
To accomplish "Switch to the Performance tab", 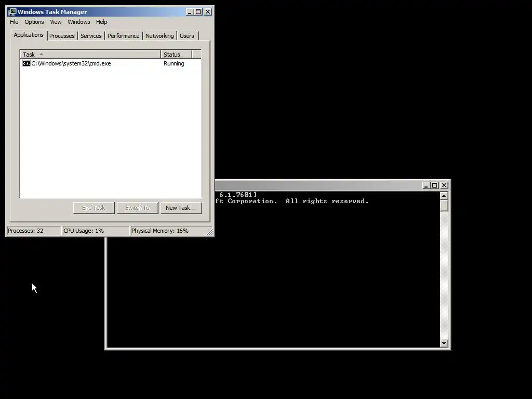I will [x=124, y=36].
